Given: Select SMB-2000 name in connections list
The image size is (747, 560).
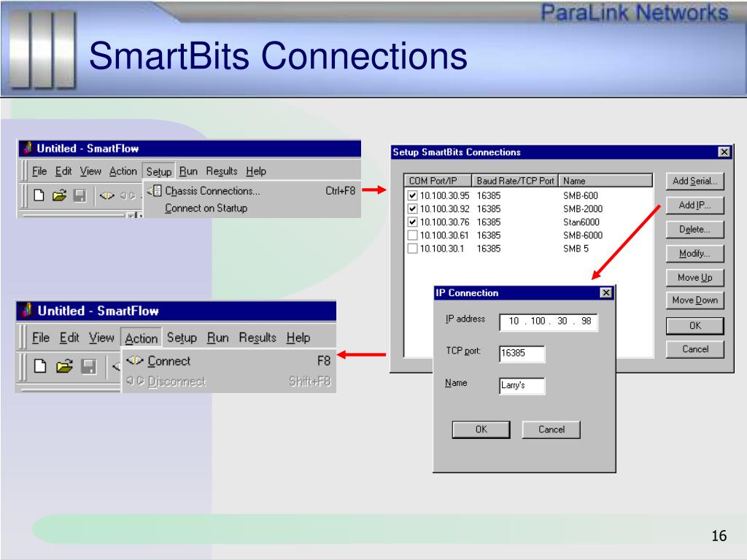Looking at the screenshot, I should coord(583,209).
